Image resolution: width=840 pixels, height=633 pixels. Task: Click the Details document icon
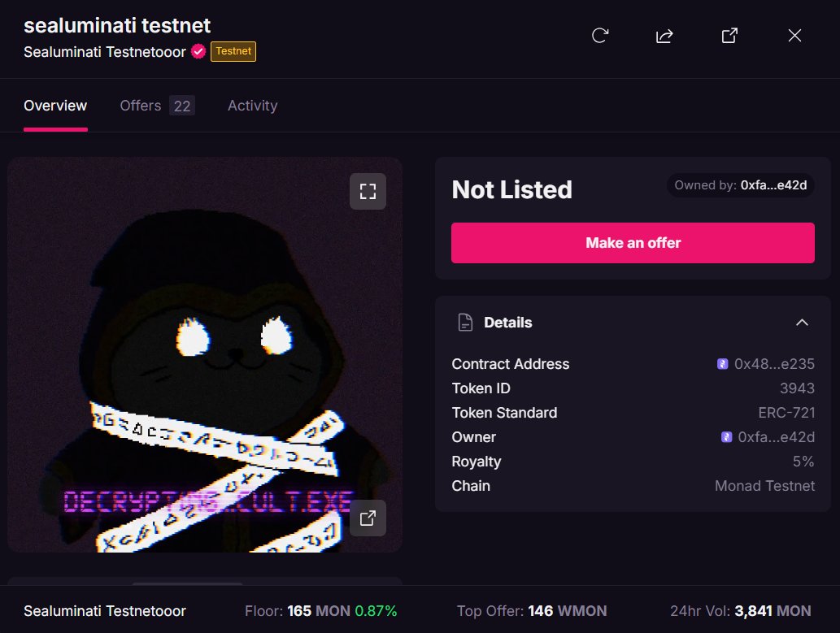point(465,323)
